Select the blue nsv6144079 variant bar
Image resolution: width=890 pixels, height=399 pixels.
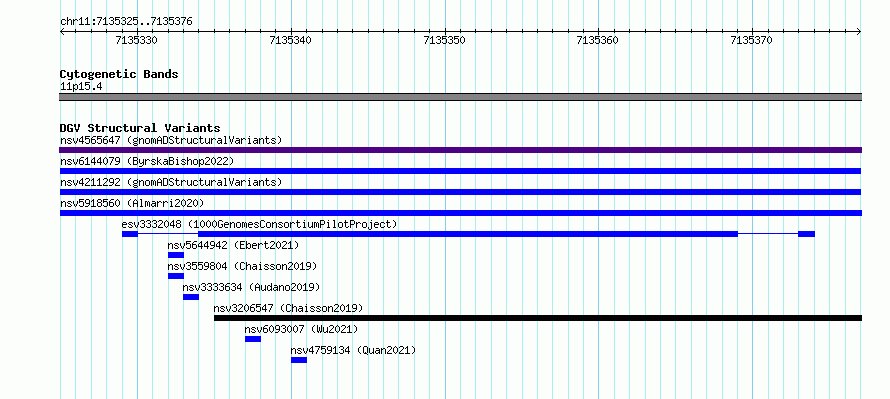460,171
